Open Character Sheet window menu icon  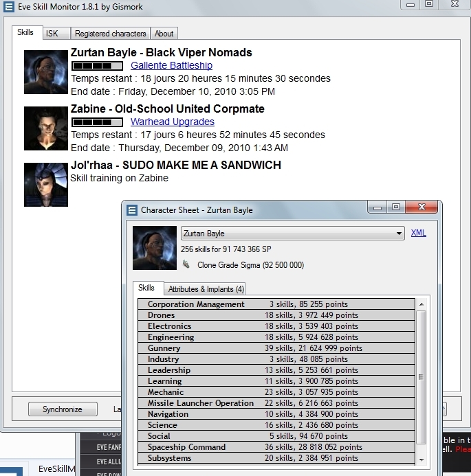click(x=132, y=210)
